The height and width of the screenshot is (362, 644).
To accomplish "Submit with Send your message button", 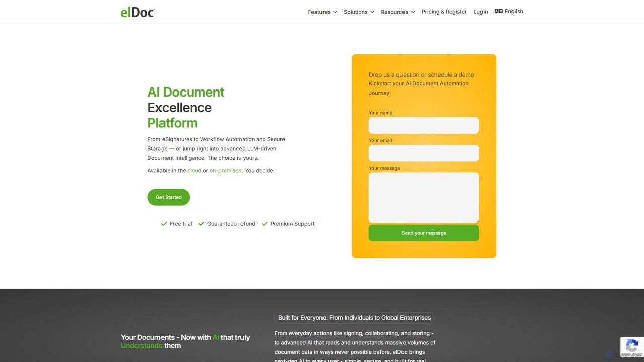I will click(x=424, y=233).
